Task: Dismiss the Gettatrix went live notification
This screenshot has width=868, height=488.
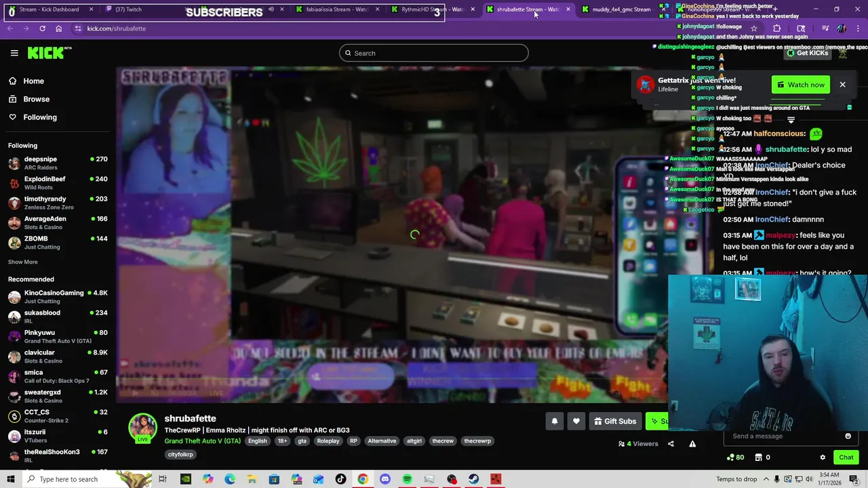Action: tap(842, 85)
